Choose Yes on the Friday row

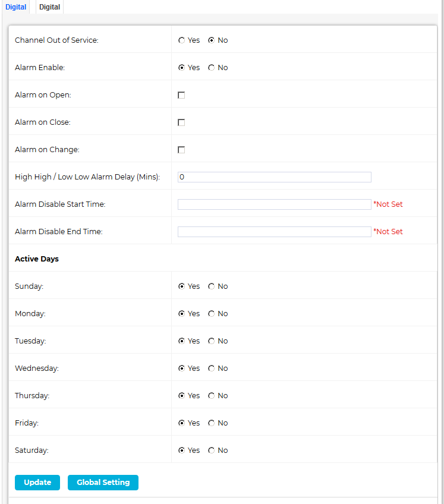(x=182, y=423)
